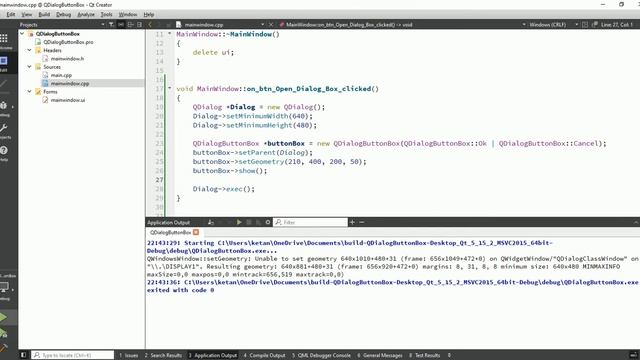The height and width of the screenshot is (360, 640).
Task: Run the project with the green arrow
Action: pyautogui.click(x=3, y=317)
